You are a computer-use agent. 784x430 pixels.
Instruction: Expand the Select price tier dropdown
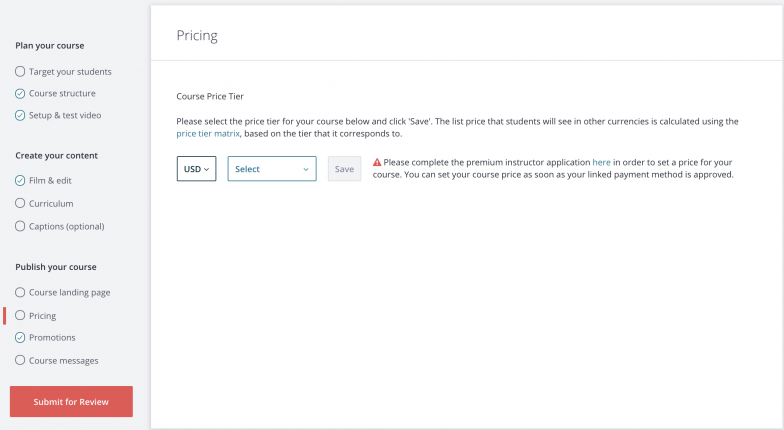tap(272, 169)
